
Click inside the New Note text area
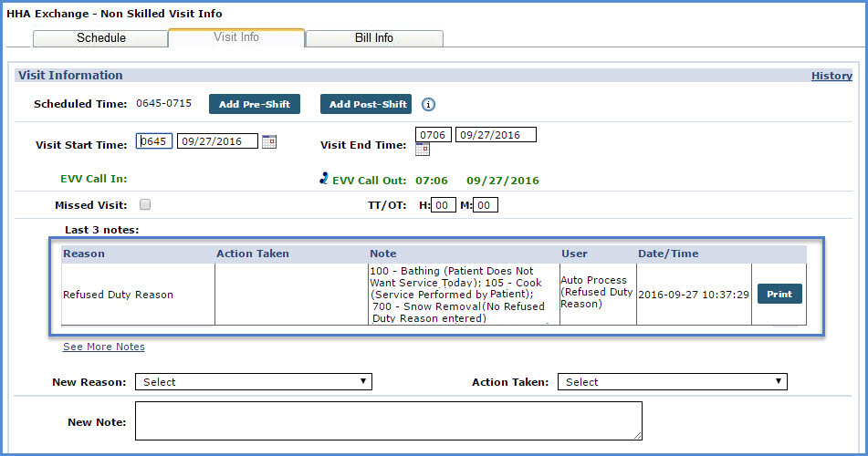pos(389,421)
